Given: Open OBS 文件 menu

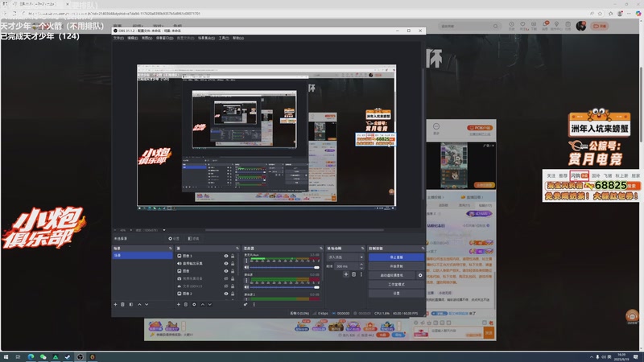Looking at the screenshot, I should click(118, 38).
